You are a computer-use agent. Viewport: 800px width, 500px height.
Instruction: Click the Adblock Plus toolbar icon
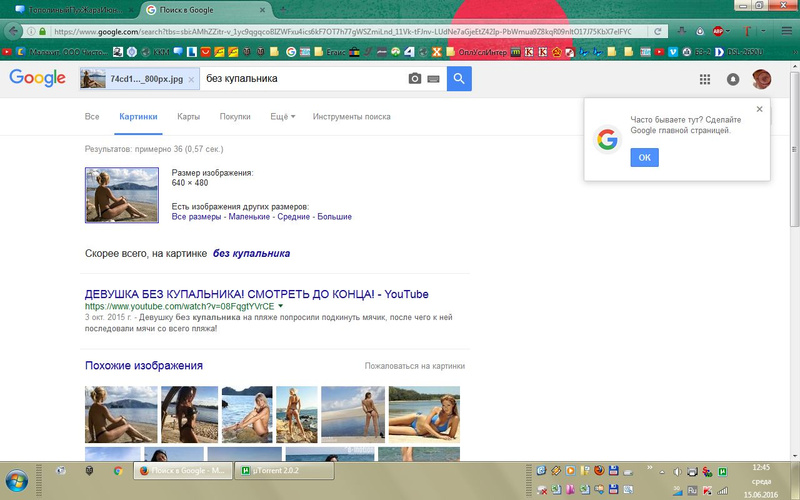[717, 31]
